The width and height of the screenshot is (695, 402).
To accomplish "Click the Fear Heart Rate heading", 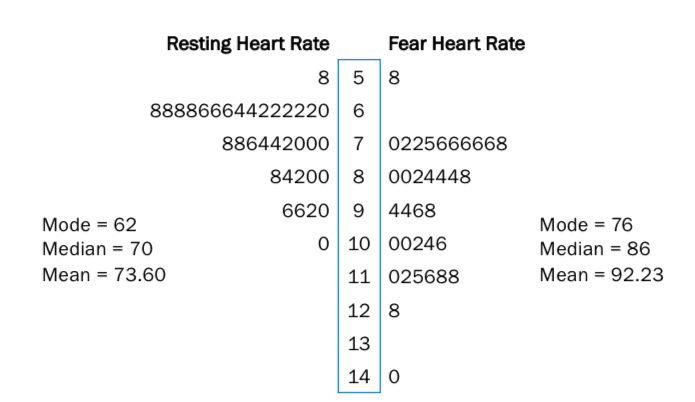I will point(456,44).
